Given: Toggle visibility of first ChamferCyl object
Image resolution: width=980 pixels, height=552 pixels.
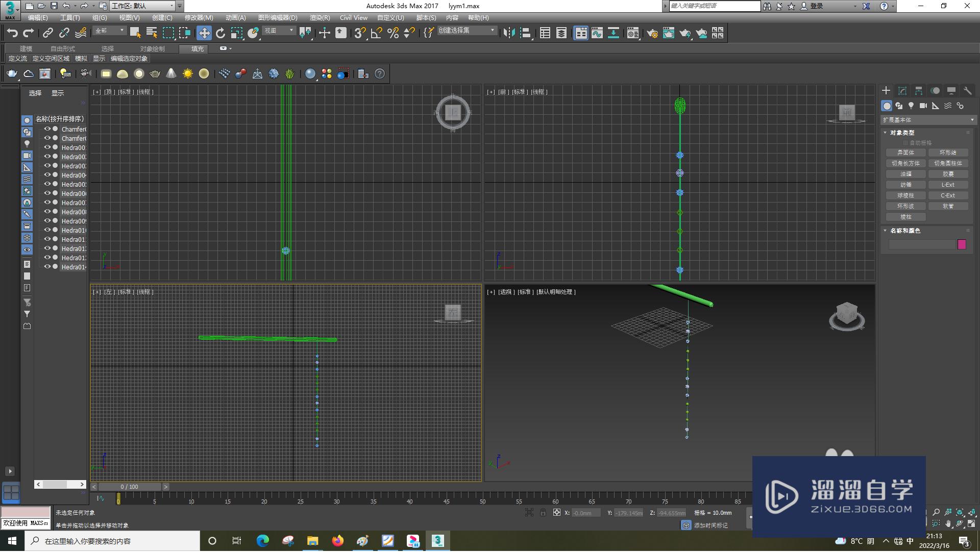Looking at the screenshot, I should [x=47, y=129].
